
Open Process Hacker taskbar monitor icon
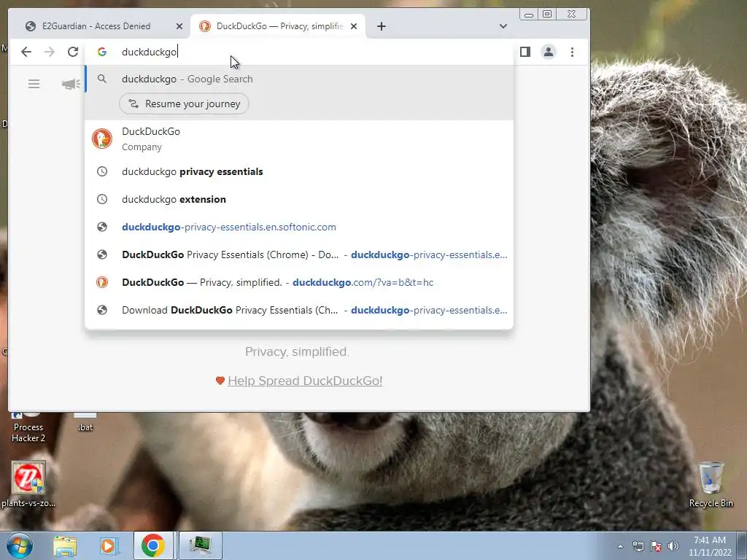[200, 545]
